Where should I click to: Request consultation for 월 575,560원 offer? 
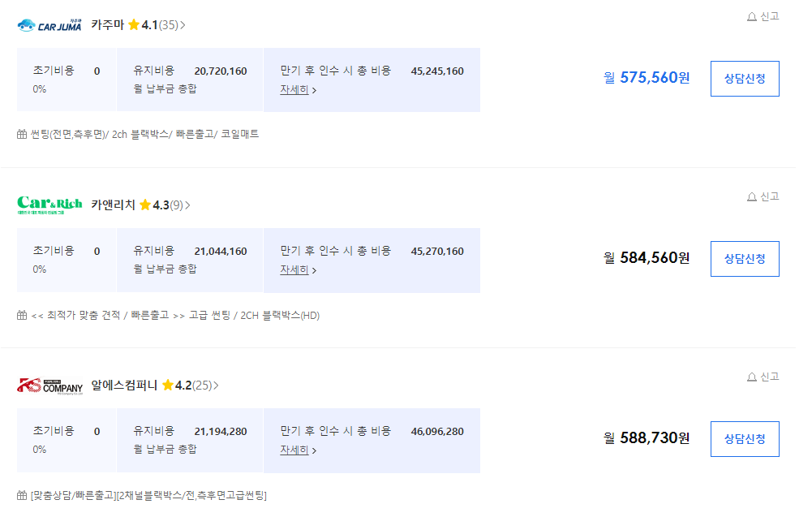coord(745,79)
